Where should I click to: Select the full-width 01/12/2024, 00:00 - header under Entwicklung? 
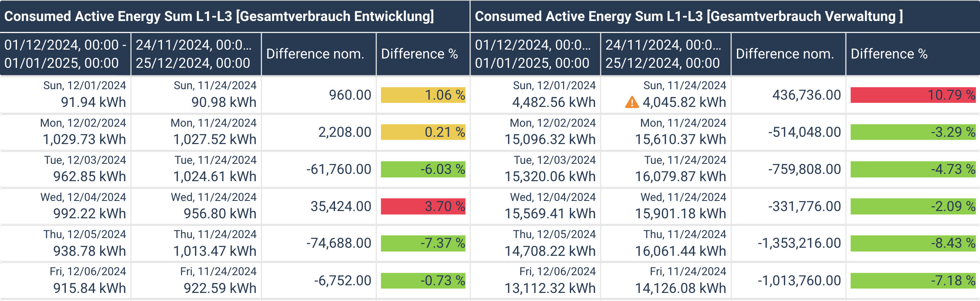tap(65, 54)
